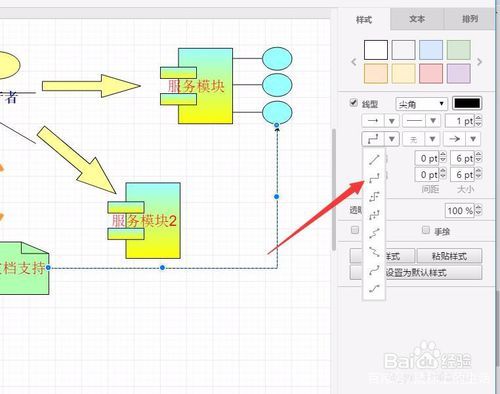Select the horizontal yellow block arrow
This screenshot has width=500, height=394.
pos(91,86)
